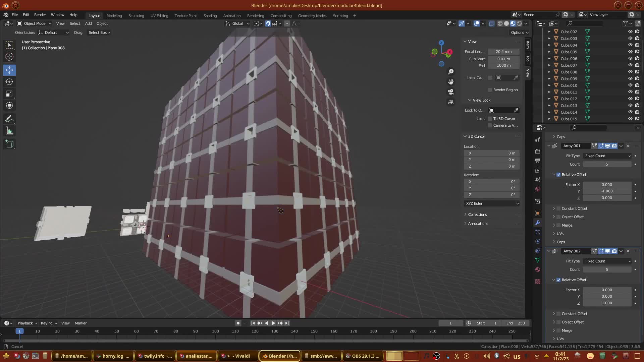Click the Add Cube tool

point(9,144)
